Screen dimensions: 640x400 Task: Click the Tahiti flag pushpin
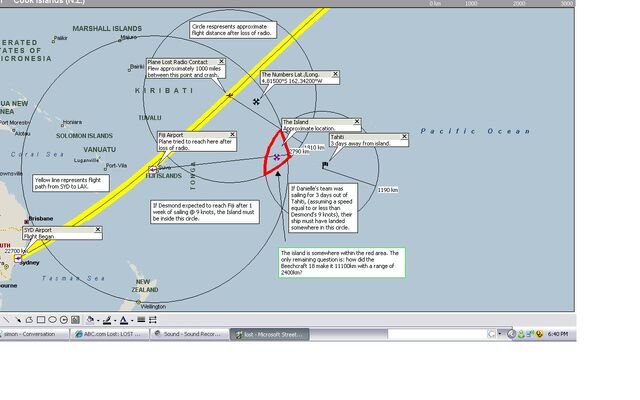coord(325,165)
